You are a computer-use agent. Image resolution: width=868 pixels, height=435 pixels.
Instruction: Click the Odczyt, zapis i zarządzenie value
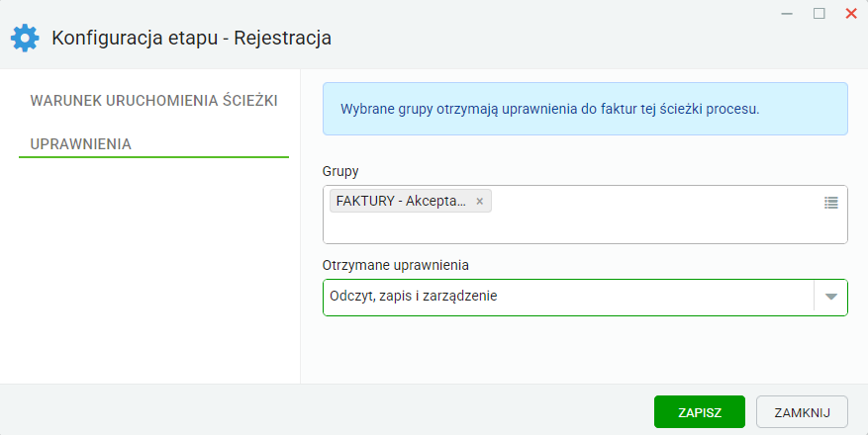point(414,297)
